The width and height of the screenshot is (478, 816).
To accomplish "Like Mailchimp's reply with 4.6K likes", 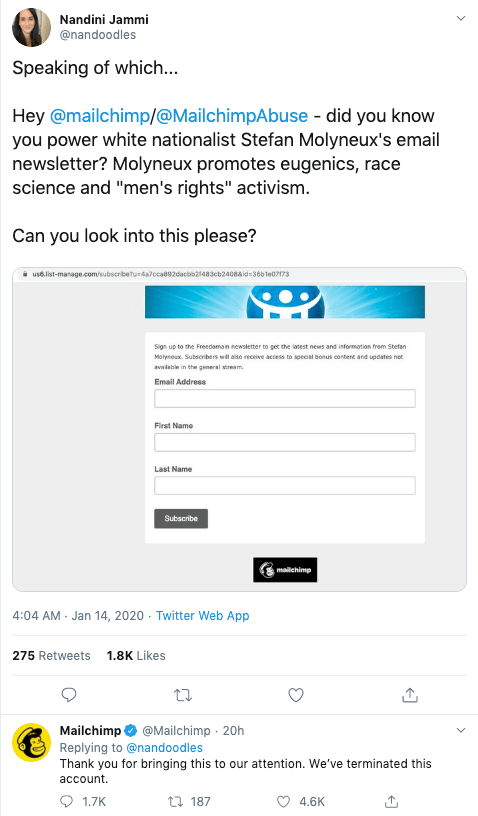I will click(x=283, y=801).
